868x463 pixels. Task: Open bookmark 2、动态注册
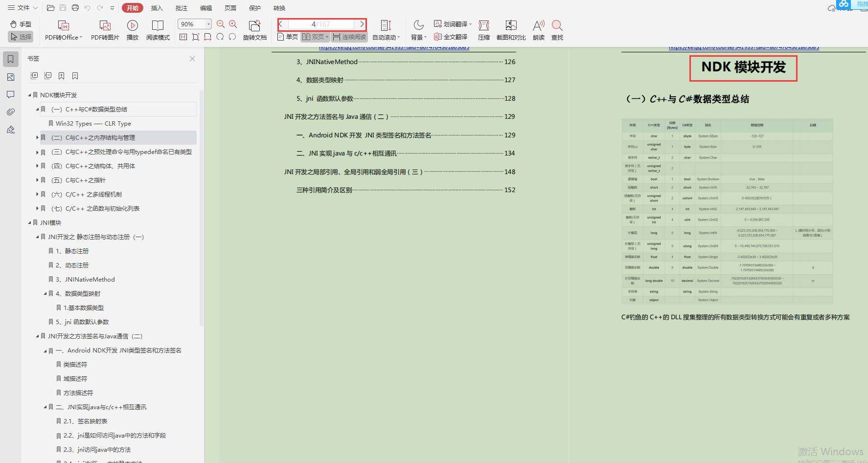pos(72,265)
